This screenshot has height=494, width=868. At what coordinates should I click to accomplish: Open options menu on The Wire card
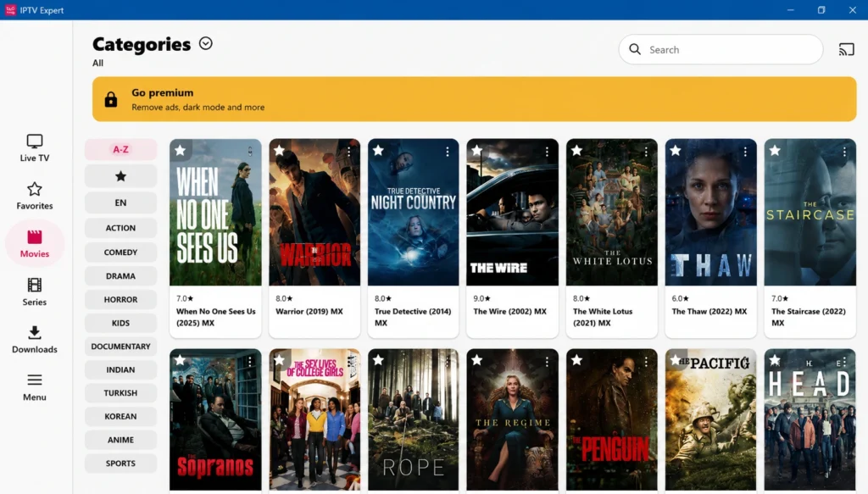(x=547, y=151)
